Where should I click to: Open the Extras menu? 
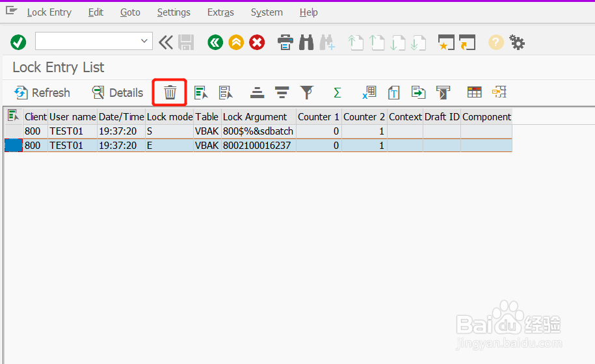(220, 12)
